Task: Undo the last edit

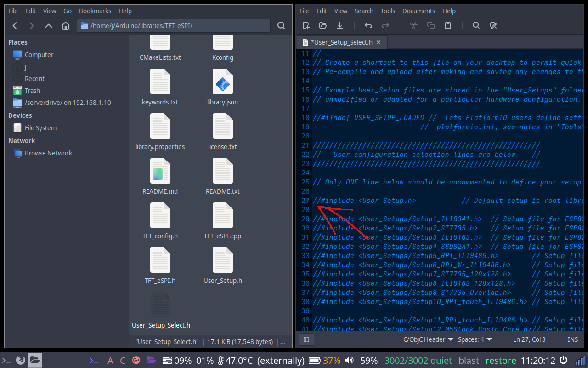Action: (368, 25)
